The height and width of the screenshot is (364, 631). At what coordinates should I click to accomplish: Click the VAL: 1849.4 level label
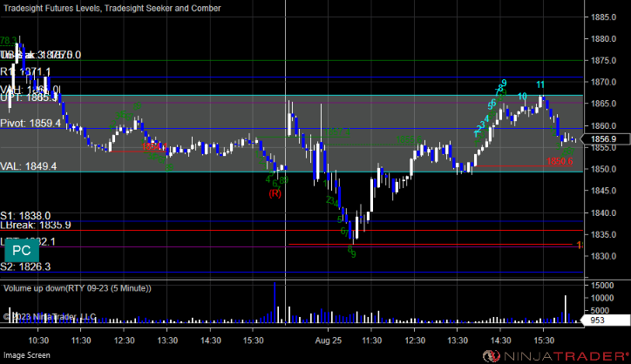29,166
